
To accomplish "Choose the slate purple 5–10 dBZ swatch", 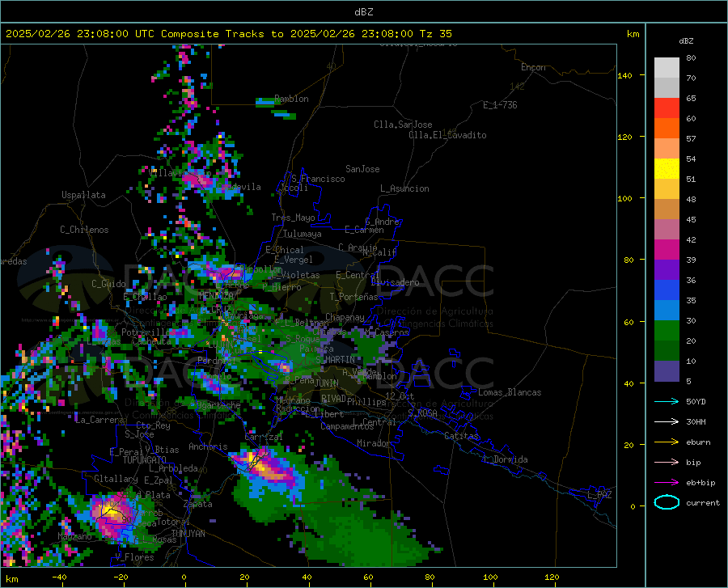I will click(667, 371).
